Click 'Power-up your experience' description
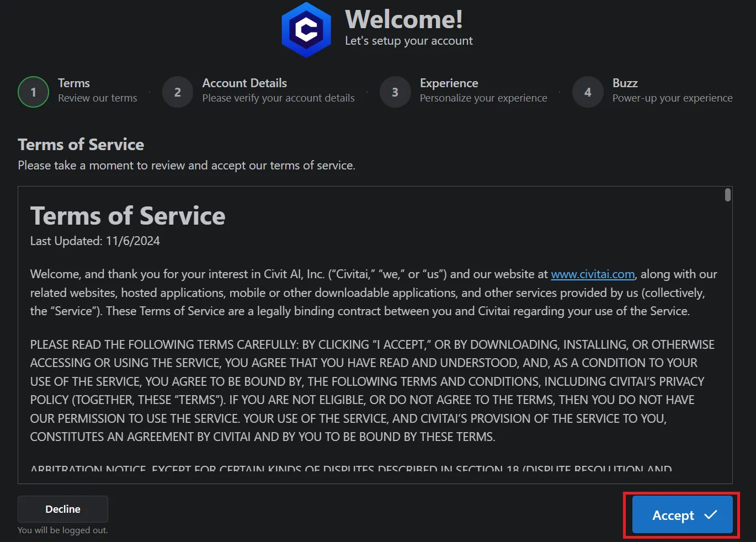This screenshot has width=756, height=542. pos(673,98)
